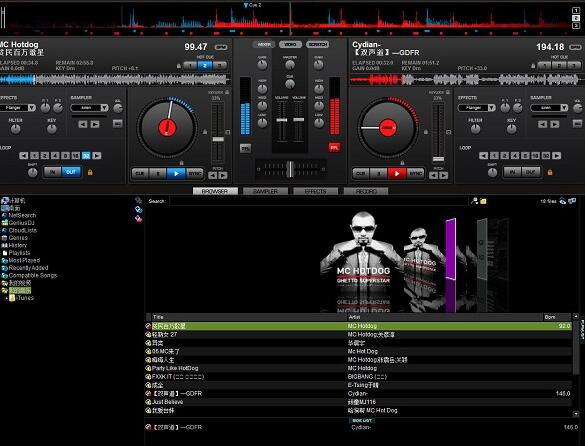
Task: Open the History folder
Action: pyautogui.click(x=14, y=245)
